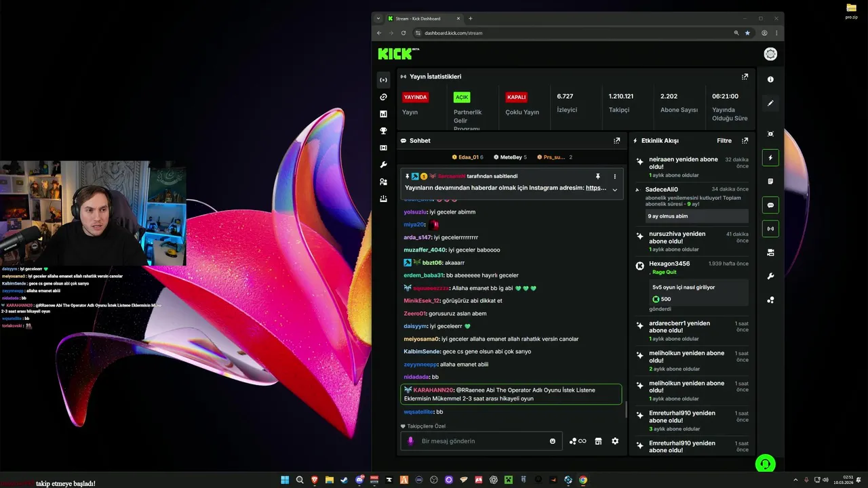Click the green headset support button
This screenshot has height=488, width=868.
pos(765,464)
